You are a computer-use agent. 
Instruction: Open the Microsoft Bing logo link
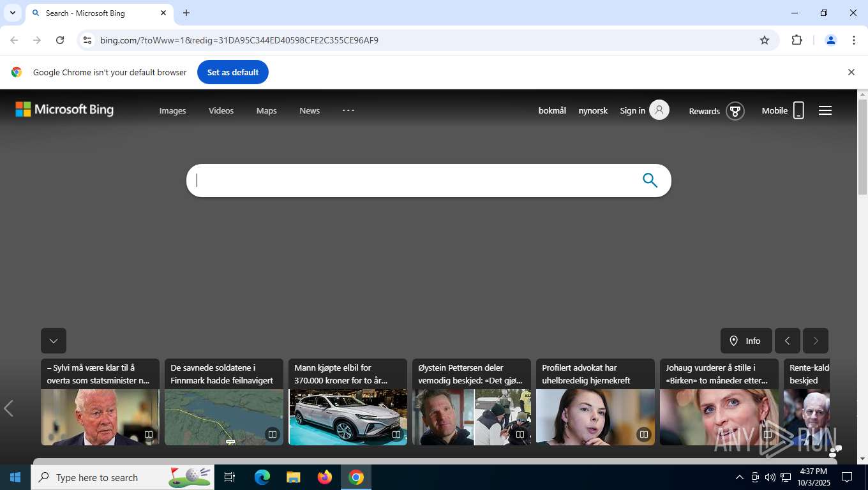pyautogui.click(x=64, y=110)
